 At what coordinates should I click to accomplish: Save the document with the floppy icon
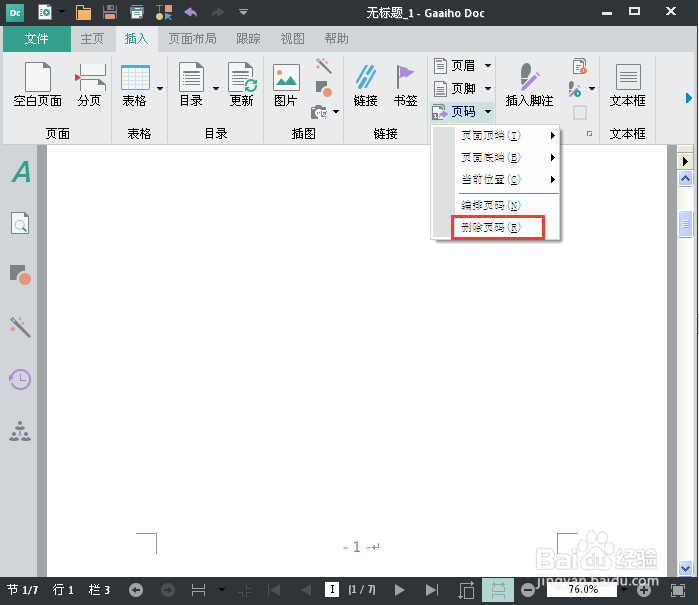pos(110,12)
